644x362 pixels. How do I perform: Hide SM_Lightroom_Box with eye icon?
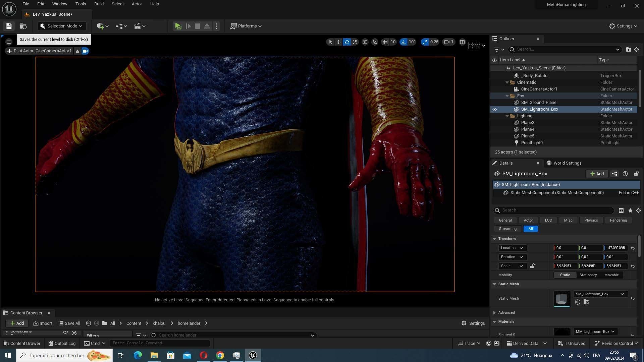point(494,109)
